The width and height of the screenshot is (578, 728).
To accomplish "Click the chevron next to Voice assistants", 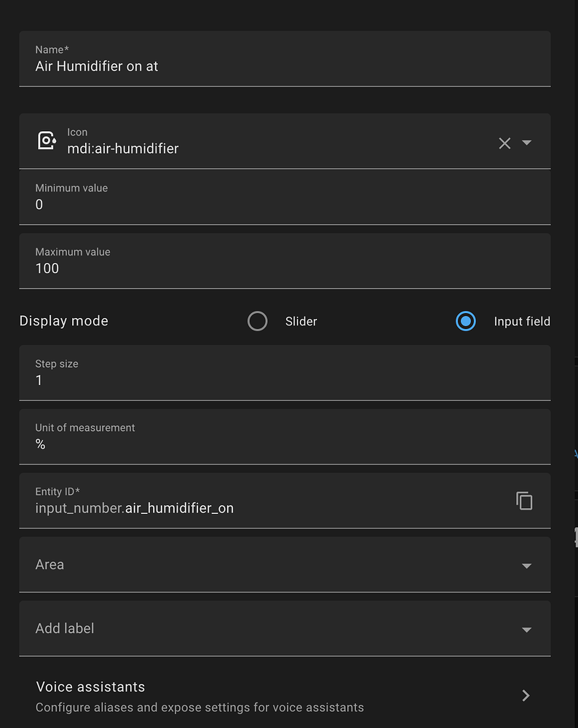I will pos(526,695).
